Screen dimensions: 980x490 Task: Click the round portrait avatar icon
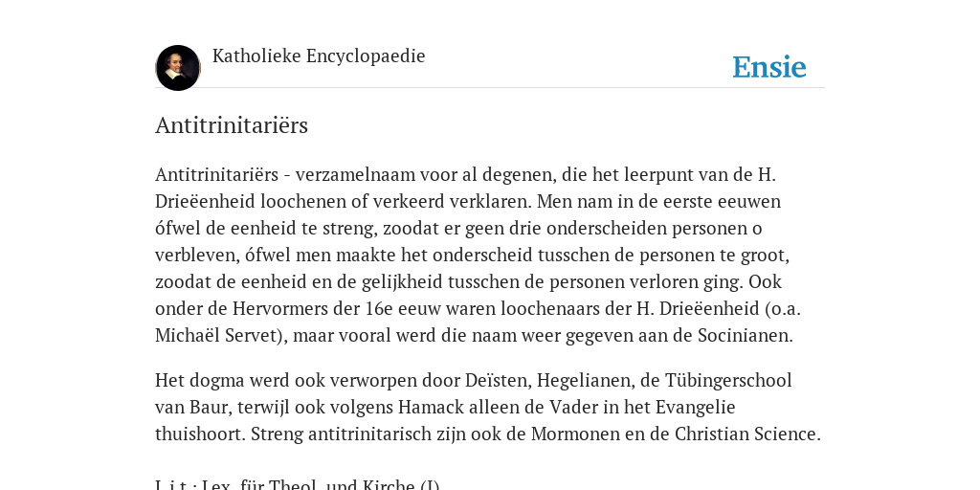coord(177,68)
